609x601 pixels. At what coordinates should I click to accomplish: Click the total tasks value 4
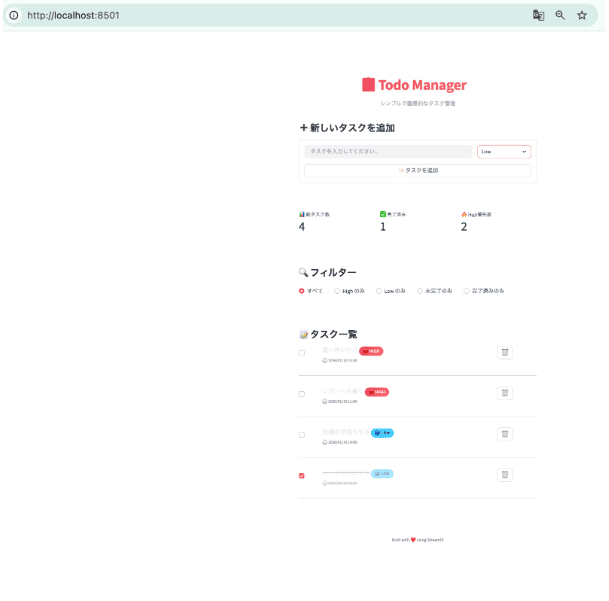(x=302, y=227)
